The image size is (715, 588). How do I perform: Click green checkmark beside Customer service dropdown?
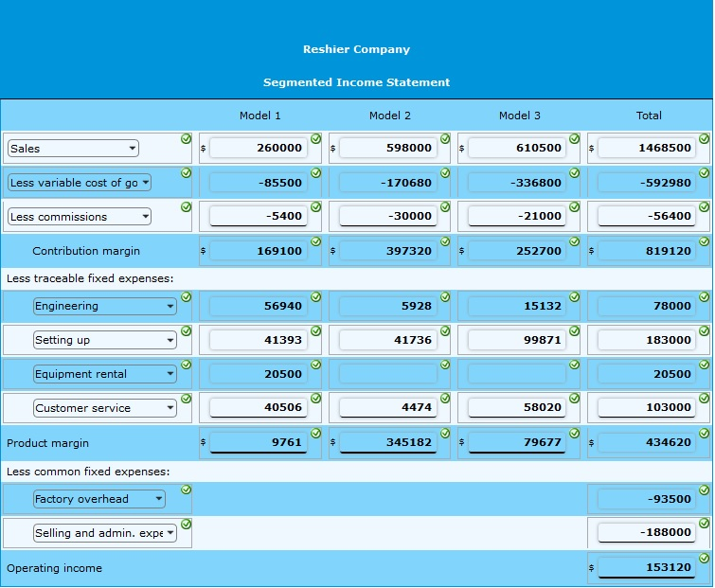pyautogui.click(x=186, y=399)
